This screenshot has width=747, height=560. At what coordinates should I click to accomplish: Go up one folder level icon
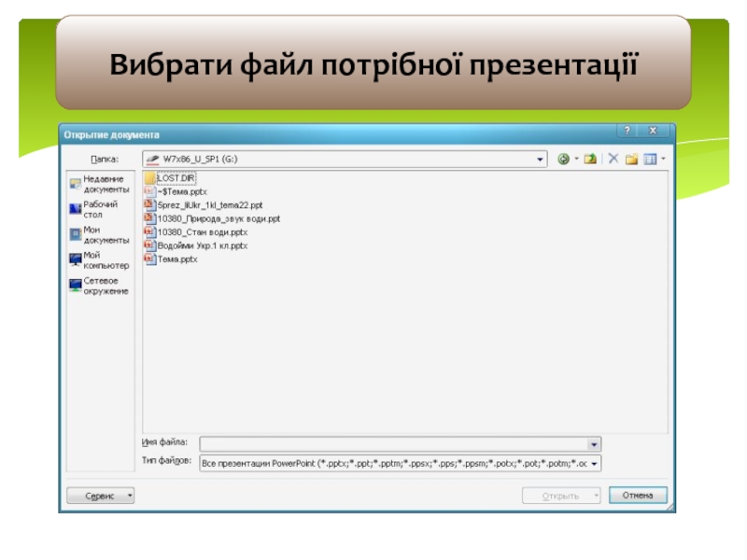(590, 159)
